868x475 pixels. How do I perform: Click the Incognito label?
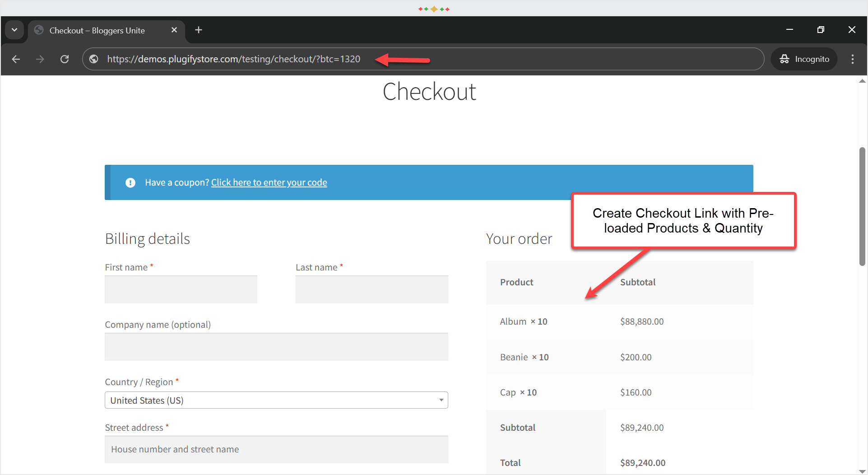tap(812, 59)
